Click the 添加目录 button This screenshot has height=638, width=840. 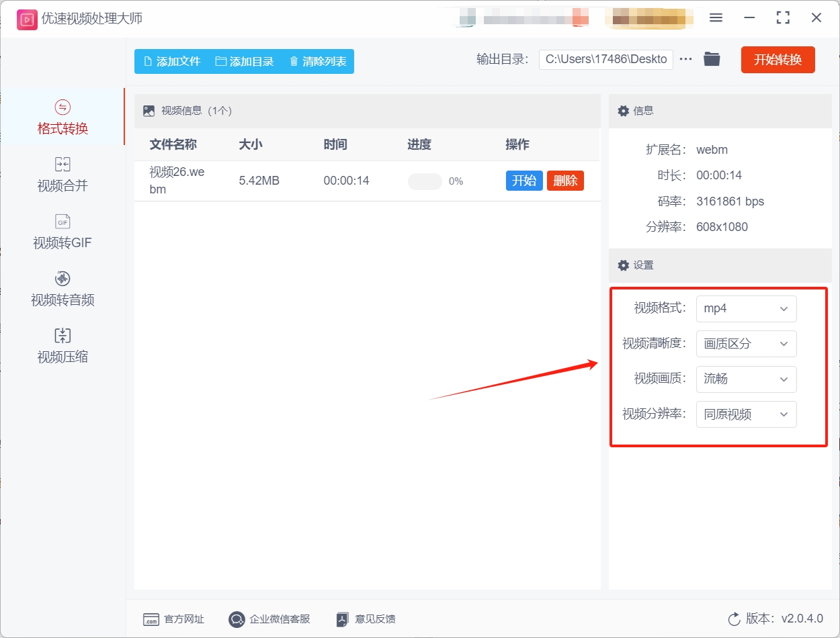click(245, 61)
